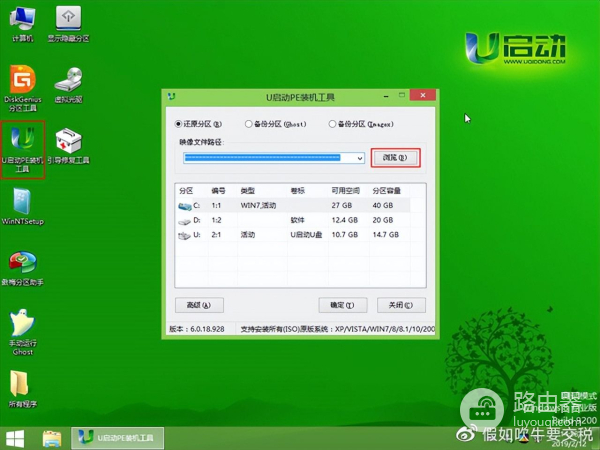Click the C: drive icon in the partition list
This screenshot has width=600, height=450.
click(x=185, y=206)
